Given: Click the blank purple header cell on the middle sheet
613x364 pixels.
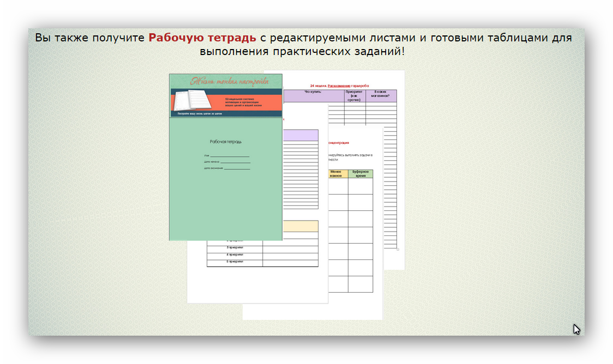Looking at the screenshot, I should 301,135.
